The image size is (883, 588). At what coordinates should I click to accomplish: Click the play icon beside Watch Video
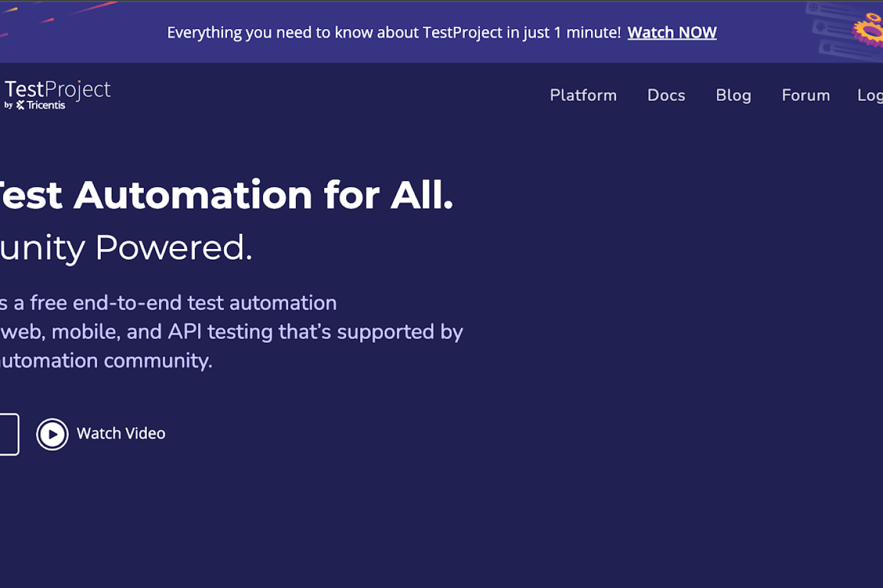click(52, 434)
